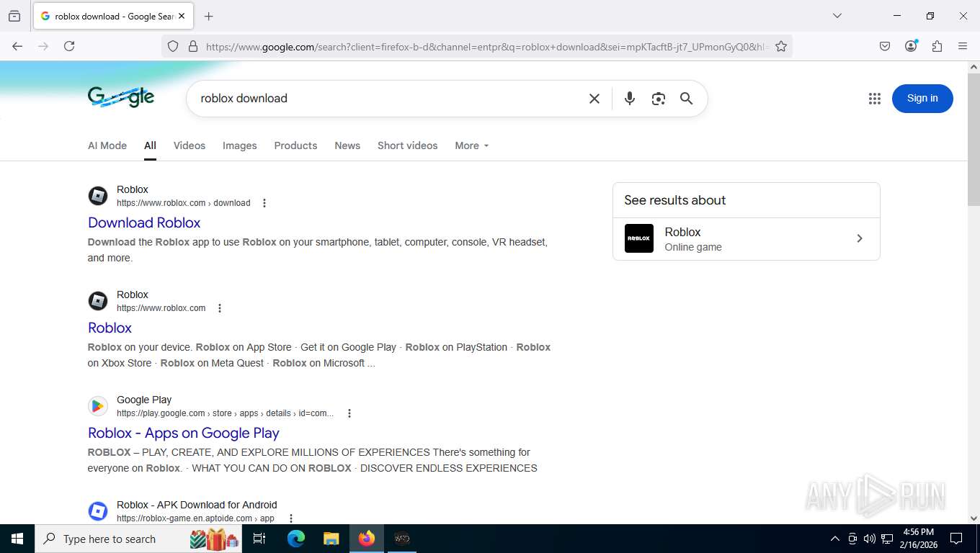The height and width of the screenshot is (553, 980).
Task: Open the notification center icon
Action: click(956, 539)
